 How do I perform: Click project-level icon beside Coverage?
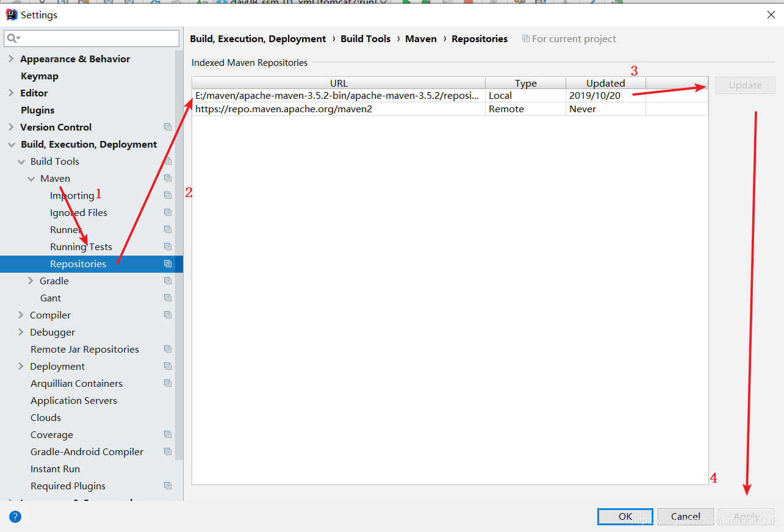tap(168, 434)
